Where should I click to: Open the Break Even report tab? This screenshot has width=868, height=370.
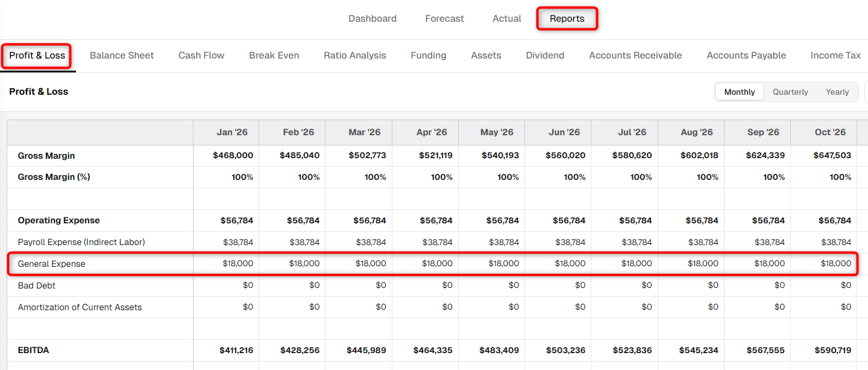(x=274, y=56)
